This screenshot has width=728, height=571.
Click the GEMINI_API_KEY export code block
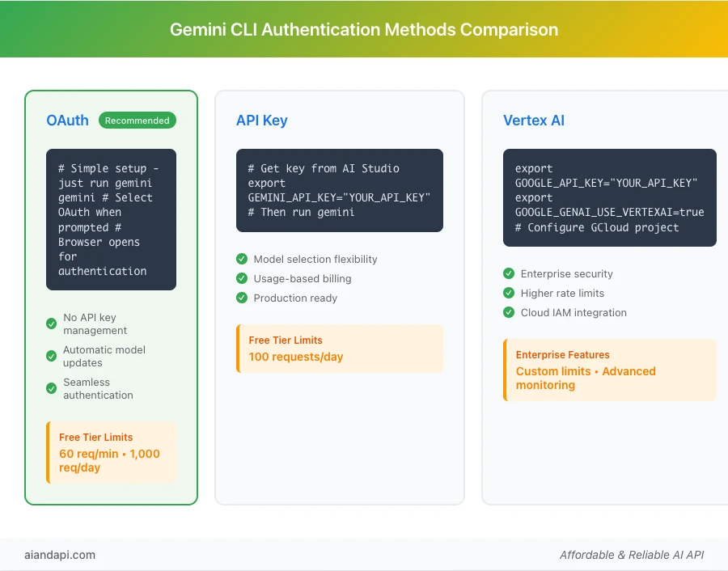pyautogui.click(x=340, y=190)
